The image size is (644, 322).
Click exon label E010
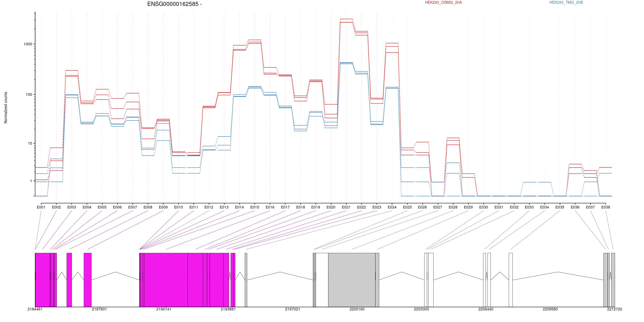point(178,207)
